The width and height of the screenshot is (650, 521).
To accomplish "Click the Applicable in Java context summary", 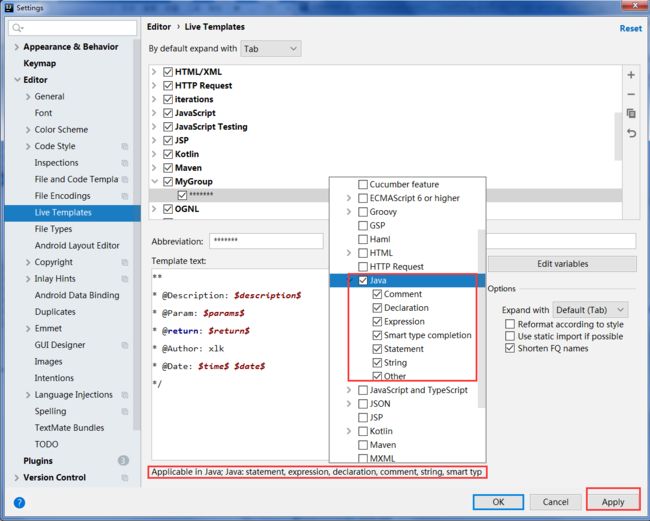I will coord(317,472).
